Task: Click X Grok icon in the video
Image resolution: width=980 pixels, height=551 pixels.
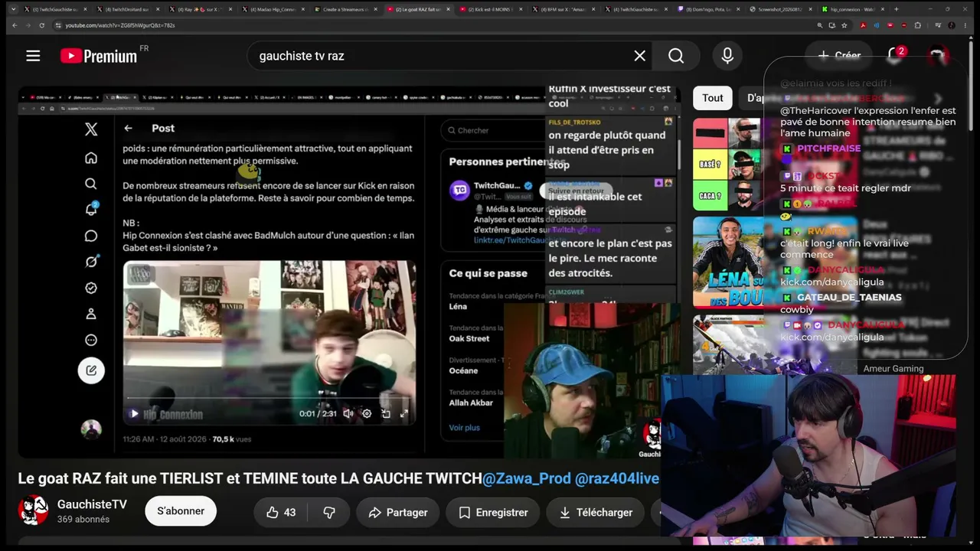Action: [91, 262]
